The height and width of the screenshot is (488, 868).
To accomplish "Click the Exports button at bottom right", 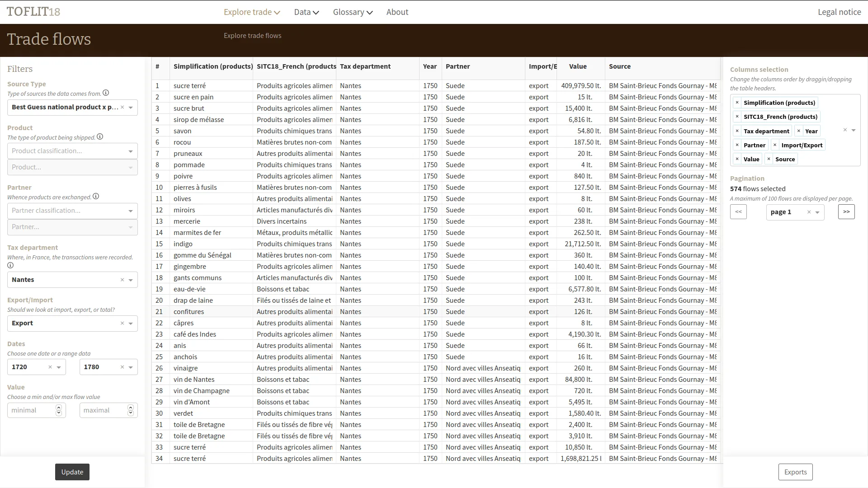I will pyautogui.click(x=796, y=472).
